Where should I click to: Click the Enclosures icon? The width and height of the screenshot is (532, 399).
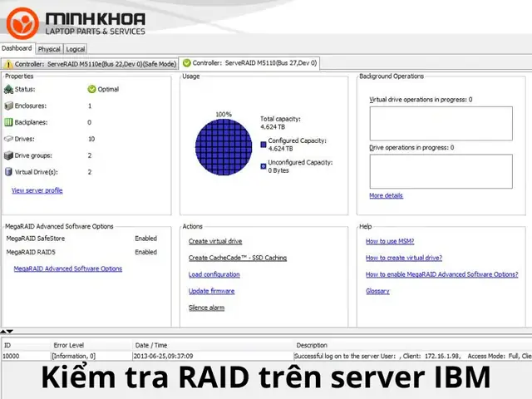click(8, 106)
